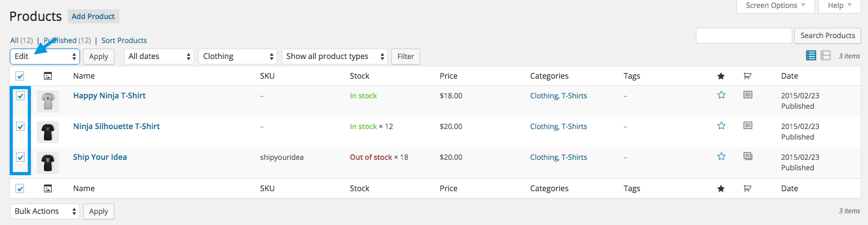
Task: Open the Edit bulk actions dropdown
Action: click(45, 57)
